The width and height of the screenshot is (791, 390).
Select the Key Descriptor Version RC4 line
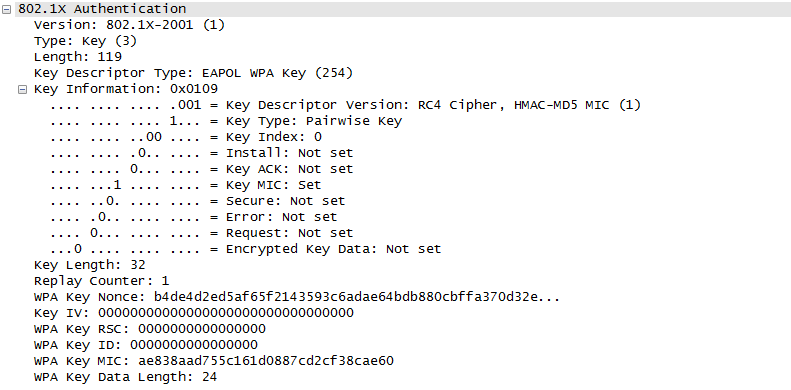coord(346,105)
